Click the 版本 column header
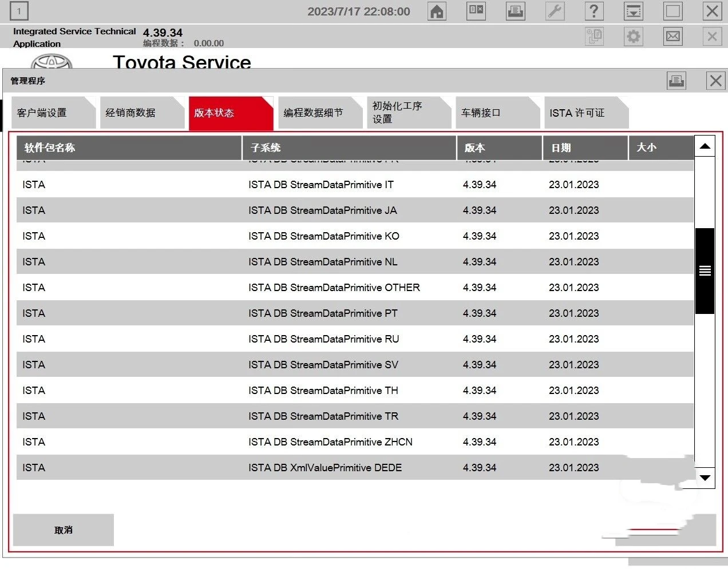Image resolution: width=728 pixels, height=569 pixels. [500, 148]
